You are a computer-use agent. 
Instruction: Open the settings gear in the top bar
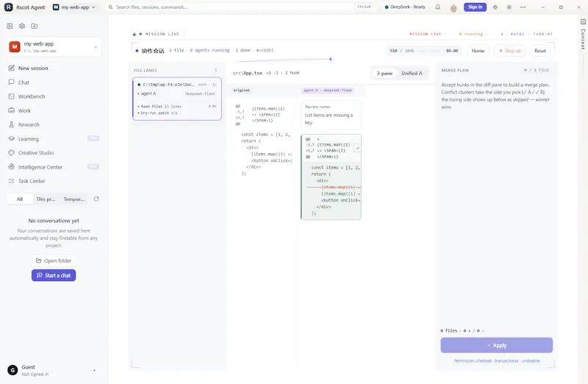(x=509, y=7)
